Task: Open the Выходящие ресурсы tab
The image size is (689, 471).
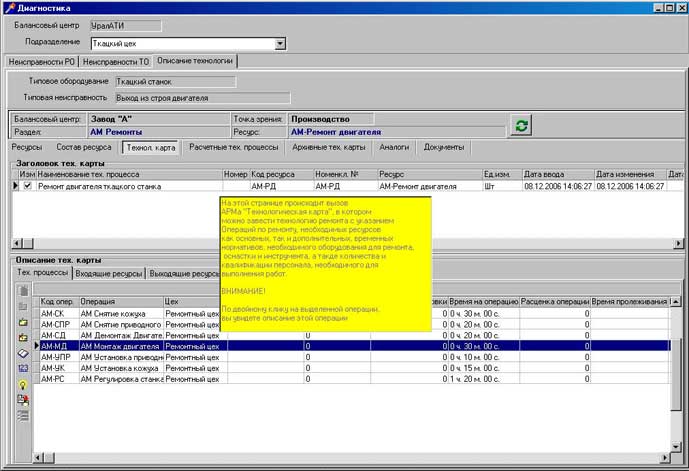Action: click(184, 273)
